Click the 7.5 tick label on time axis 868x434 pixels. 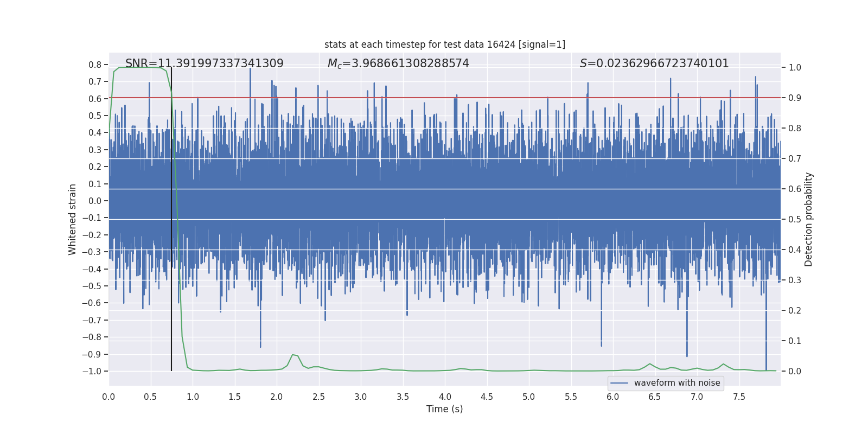pyautogui.click(x=739, y=397)
